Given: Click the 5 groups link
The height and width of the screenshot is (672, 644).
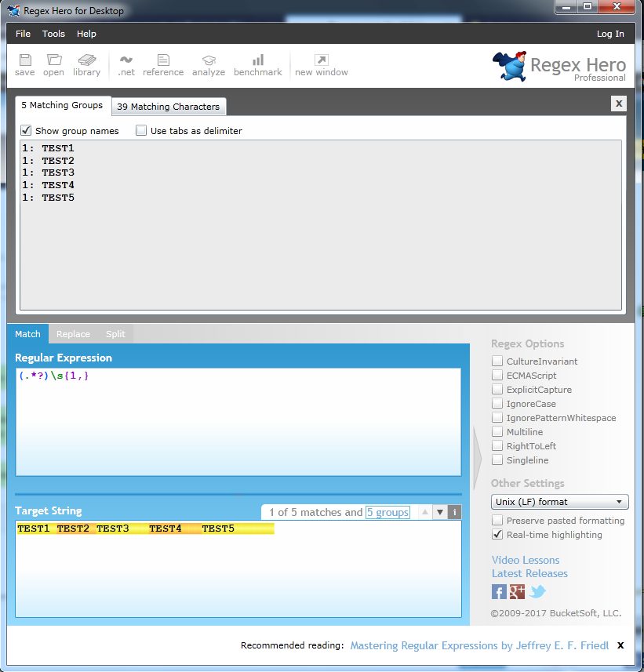Looking at the screenshot, I should click(x=387, y=512).
